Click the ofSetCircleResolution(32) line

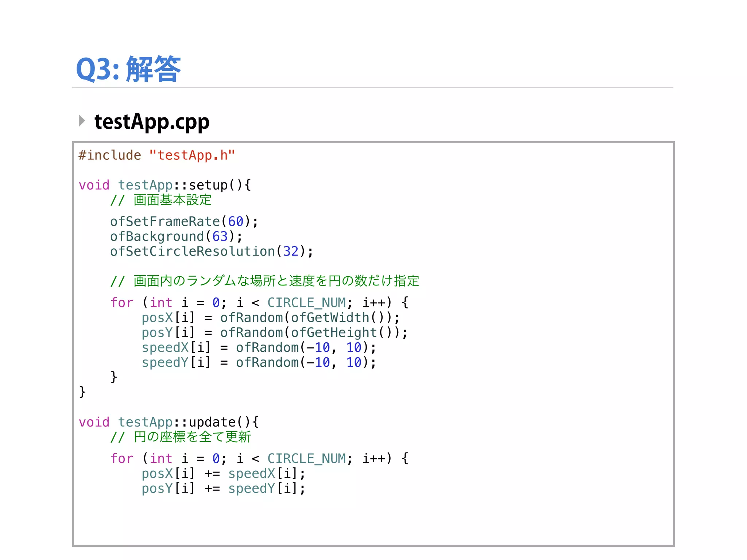point(212,252)
